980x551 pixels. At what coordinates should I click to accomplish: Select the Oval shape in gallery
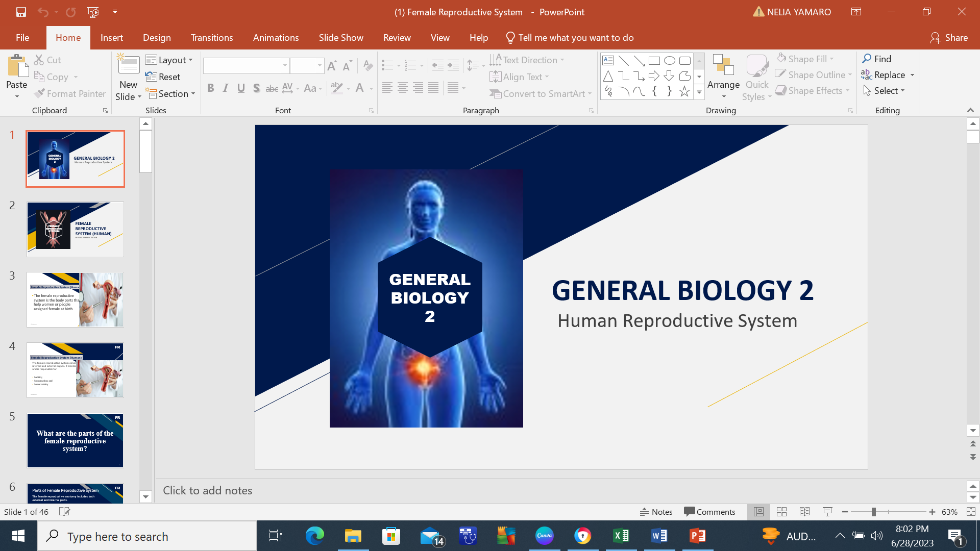tap(670, 60)
